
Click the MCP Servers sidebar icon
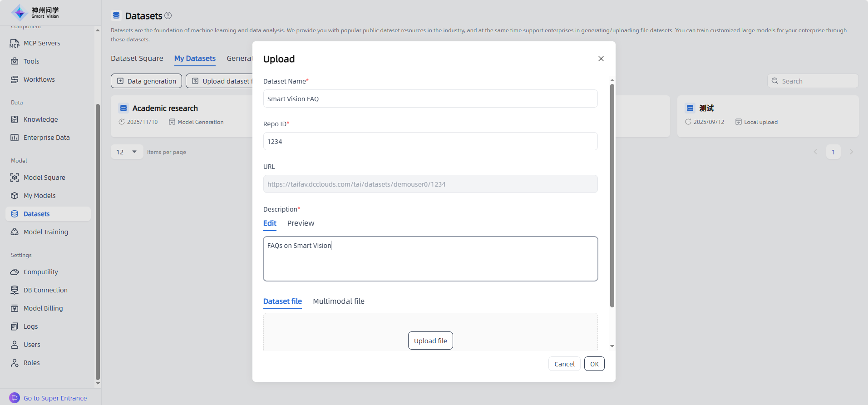15,43
